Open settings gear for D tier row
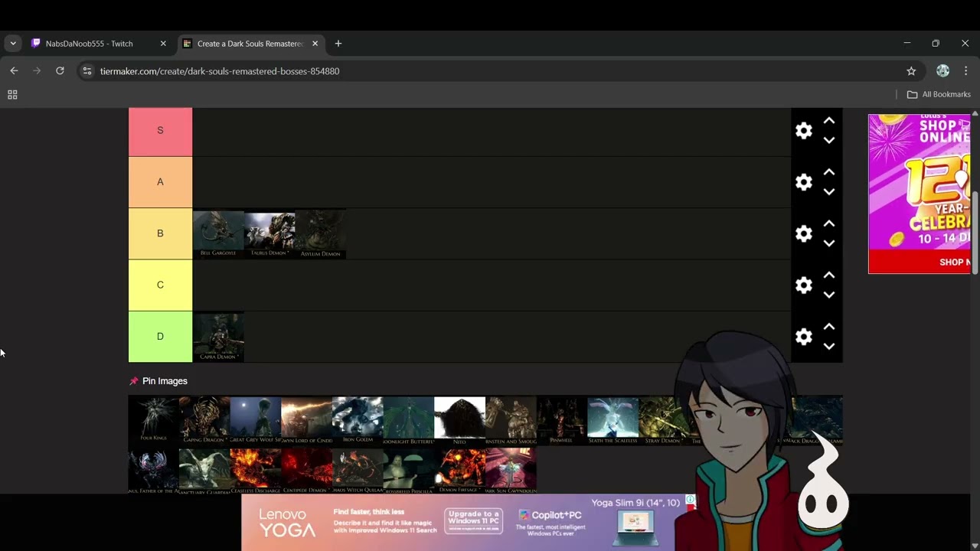The height and width of the screenshot is (551, 980). click(803, 337)
